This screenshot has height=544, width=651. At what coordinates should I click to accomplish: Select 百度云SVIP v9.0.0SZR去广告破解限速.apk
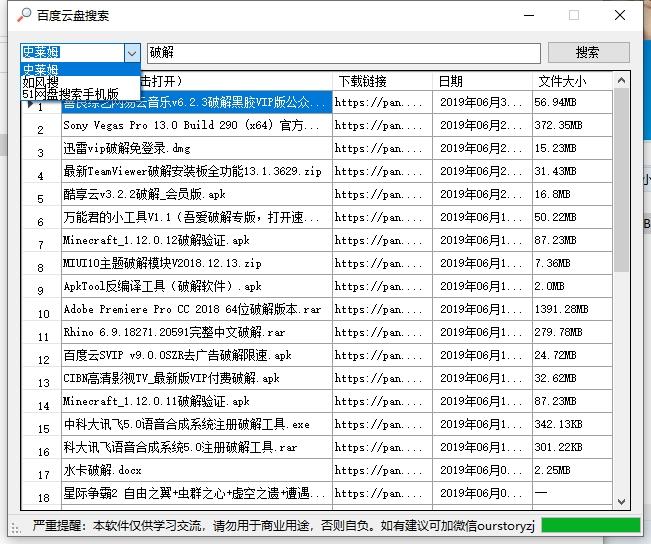point(197,355)
